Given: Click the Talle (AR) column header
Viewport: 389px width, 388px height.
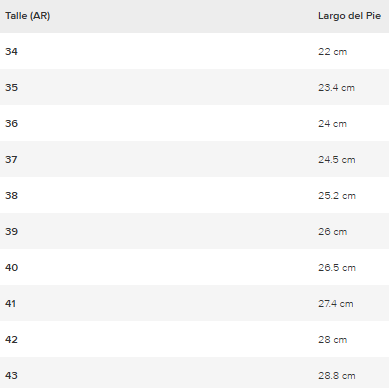Looking at the screenshot, I should point(28,16).
